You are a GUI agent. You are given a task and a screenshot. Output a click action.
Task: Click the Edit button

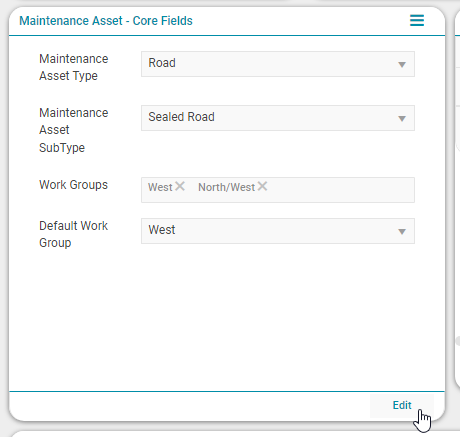pyautogui.click(x=402, y=405)
